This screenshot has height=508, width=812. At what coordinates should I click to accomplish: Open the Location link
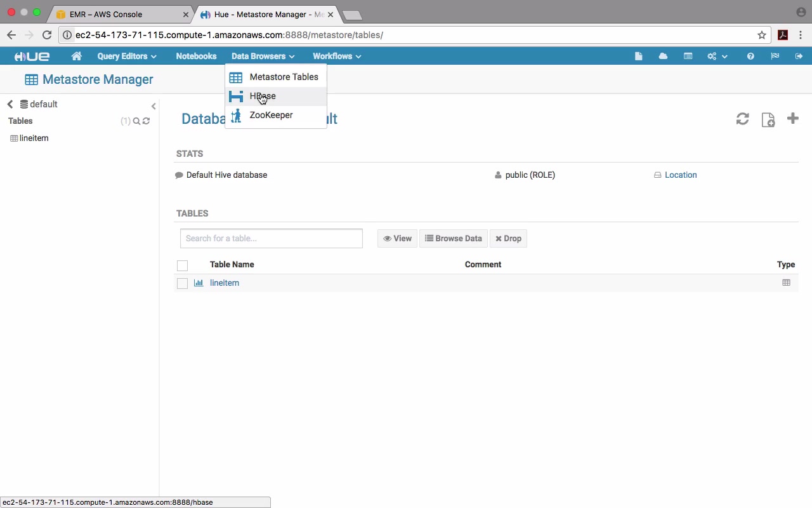tap(681, 175)
